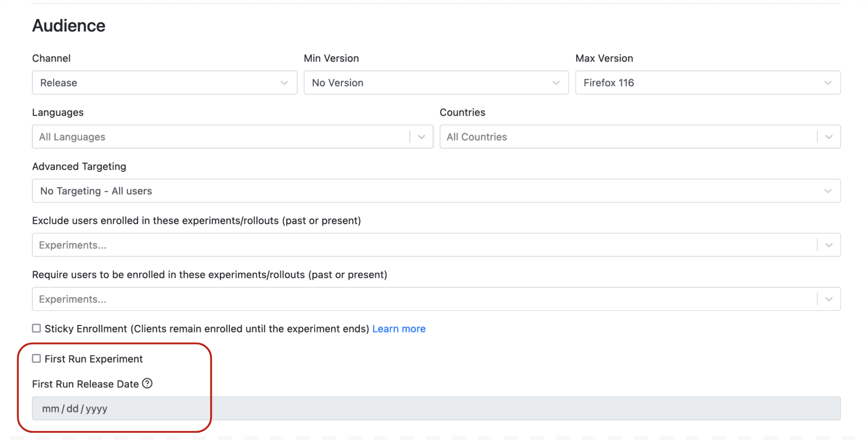The image size is (868, 440).
Task: Click the Countries field chevron arrow
Action: [829, 137]
